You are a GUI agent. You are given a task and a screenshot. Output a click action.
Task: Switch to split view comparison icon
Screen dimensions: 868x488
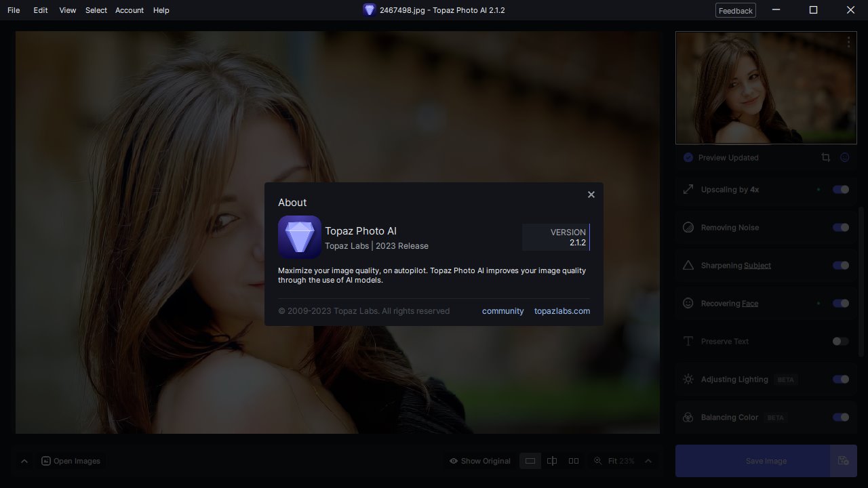552,461
